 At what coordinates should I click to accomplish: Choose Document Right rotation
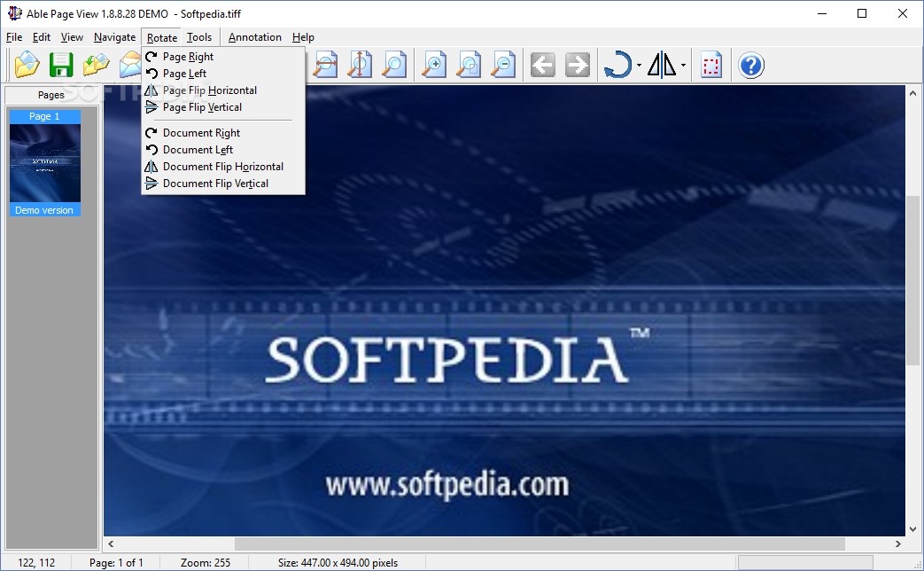[x=223, y=133]
